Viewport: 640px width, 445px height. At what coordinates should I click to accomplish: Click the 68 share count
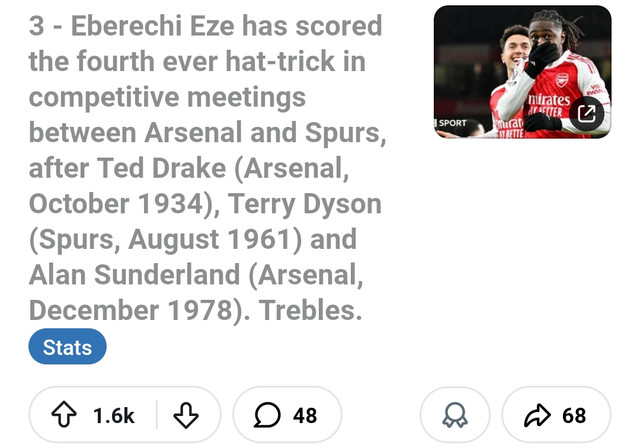574,416
